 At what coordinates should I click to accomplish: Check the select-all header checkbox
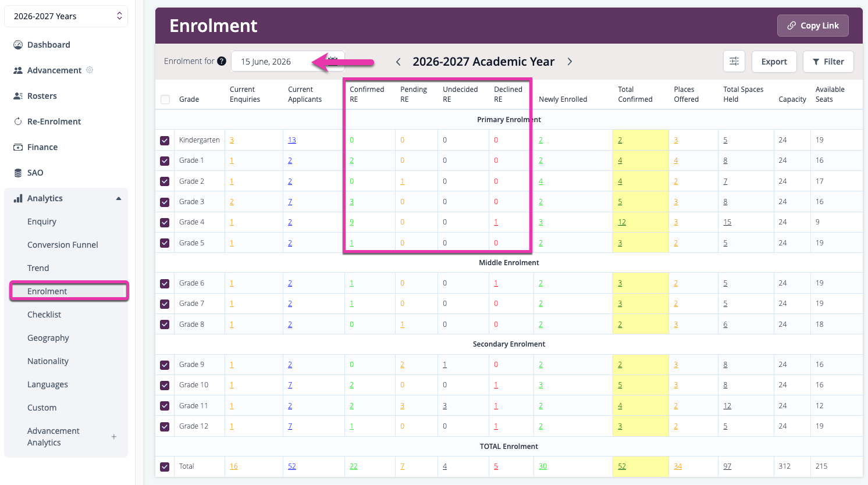pyautogui.click(x=165, y=99)
